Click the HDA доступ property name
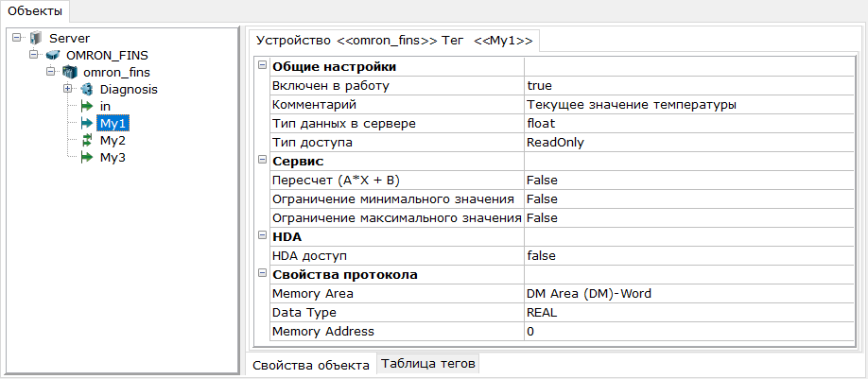Screen dimensions: 868x379 (310, 255)
